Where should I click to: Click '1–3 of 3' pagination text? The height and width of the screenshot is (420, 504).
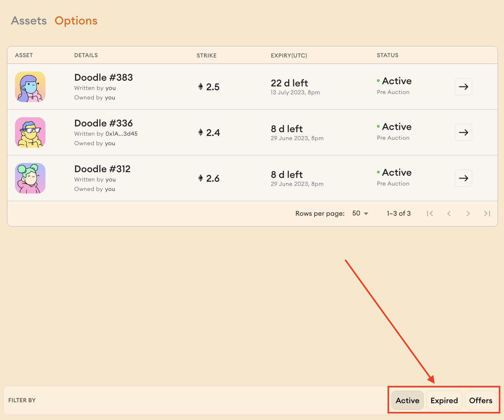pyautogui.click(x=399, y=213)
